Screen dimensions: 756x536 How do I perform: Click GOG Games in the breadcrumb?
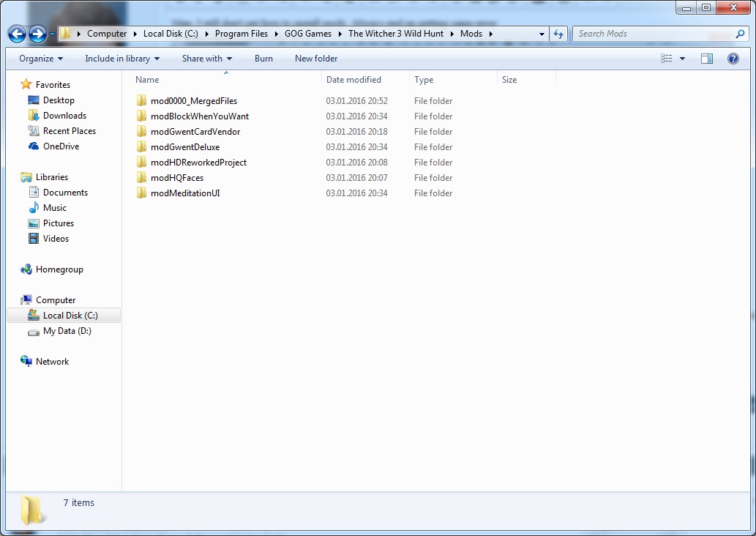tap(308, 34)
